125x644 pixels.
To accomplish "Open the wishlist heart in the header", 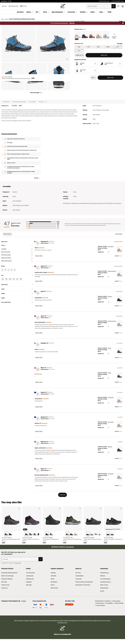I will point(118,6).
